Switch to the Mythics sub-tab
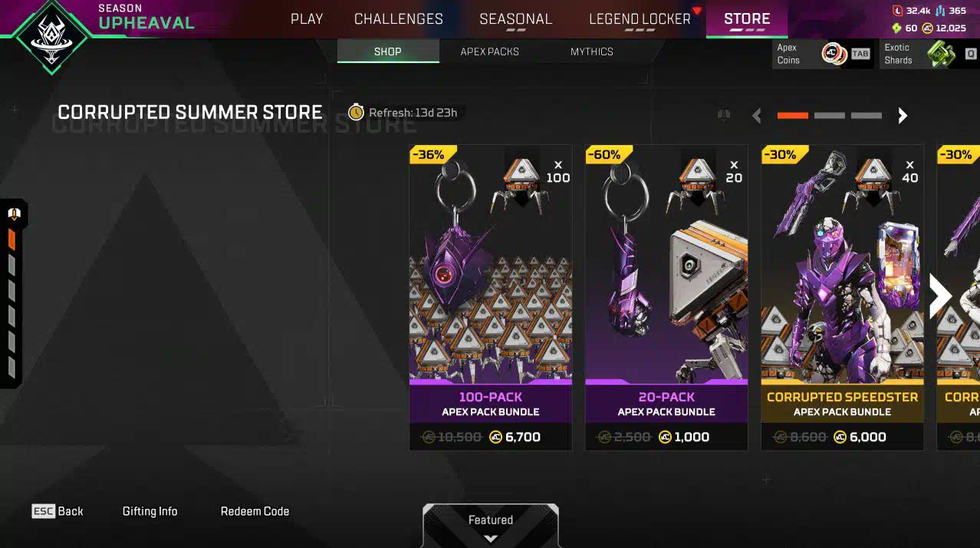The height and width of the screenshot is (548, 980). 591,51
